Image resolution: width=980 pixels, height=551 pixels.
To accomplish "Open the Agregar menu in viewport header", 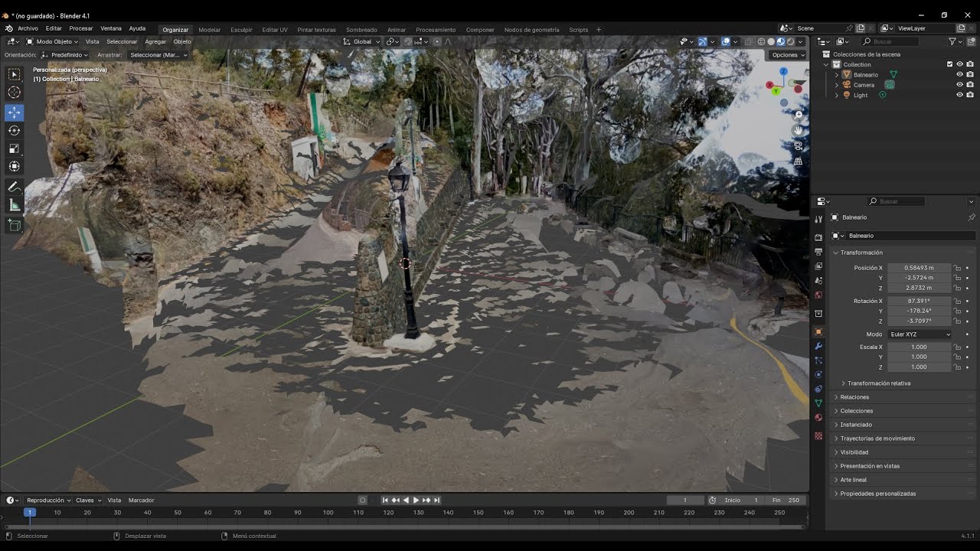I will coord(155,42).
